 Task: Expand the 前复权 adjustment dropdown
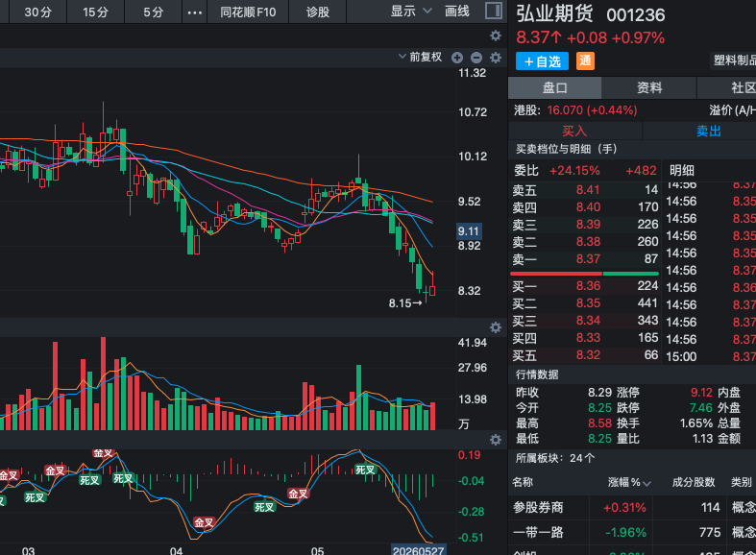pyautogui.click(x=420, y=57)
